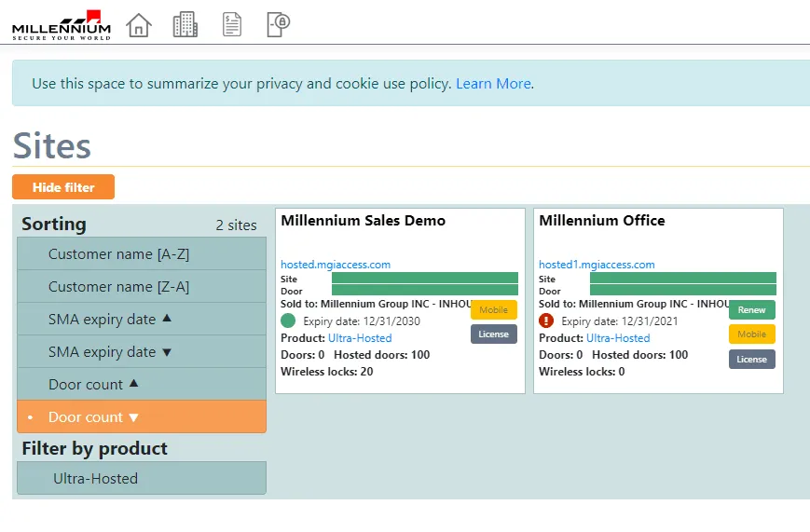Select Door count ascending sort
The height and width of the screenshot is (532, 810).
pyautogui.click(x=142, y=385)
